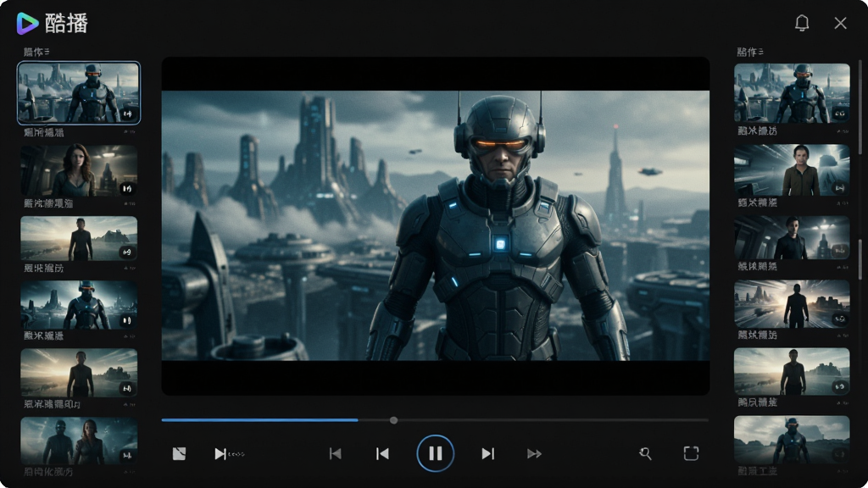Seek within the blue played portion of progress bar
This screenshot has height=488, width=868.
tap(259, 420)
